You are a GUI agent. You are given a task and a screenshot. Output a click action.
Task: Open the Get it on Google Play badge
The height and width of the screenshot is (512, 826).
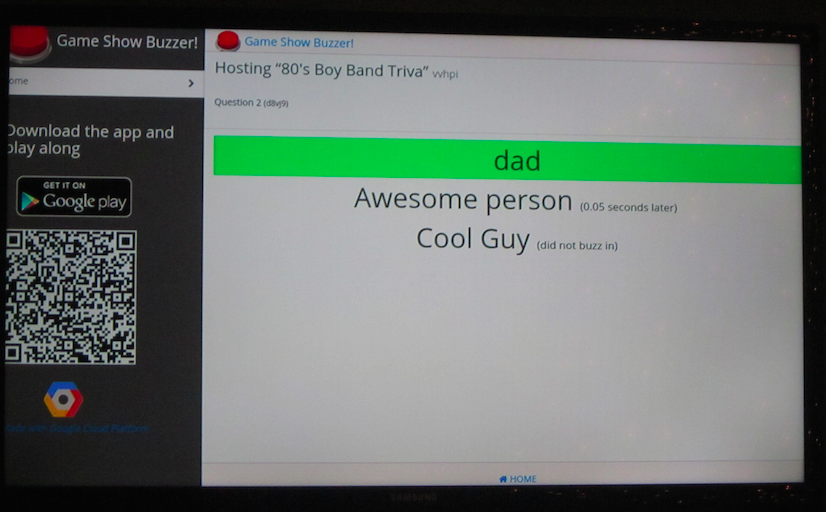tap(74, 196)
